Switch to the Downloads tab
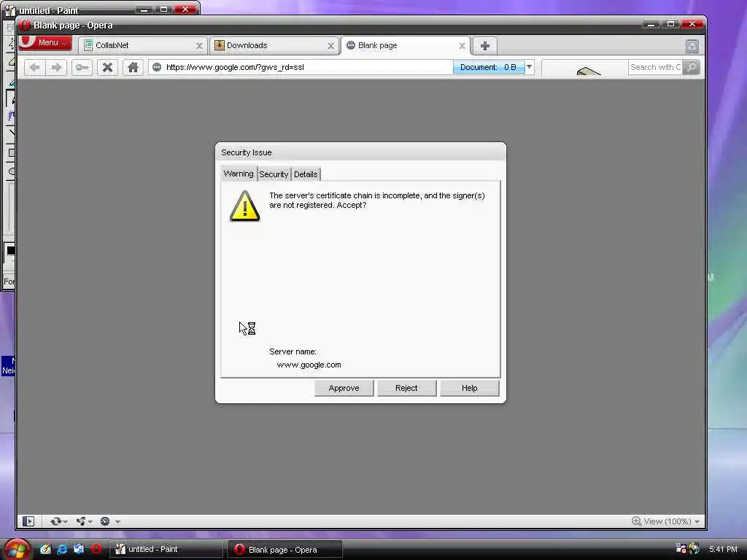Screen dimensions: 747x560 point(274,46)
